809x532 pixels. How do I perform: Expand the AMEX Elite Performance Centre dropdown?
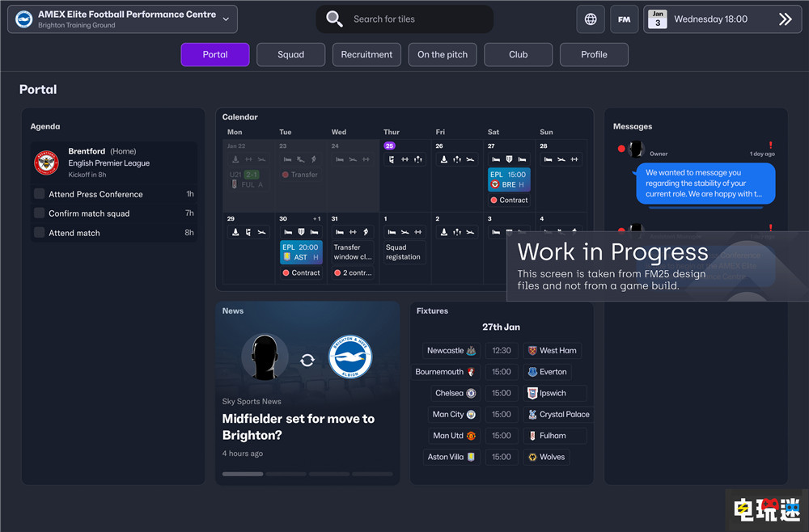point(225,19)
